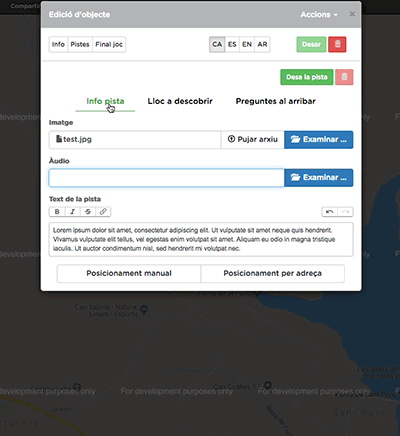Click the Imatge file field showing test.jpg
Viewport: 400px width, 436px height.
click(x=135, y=139)
